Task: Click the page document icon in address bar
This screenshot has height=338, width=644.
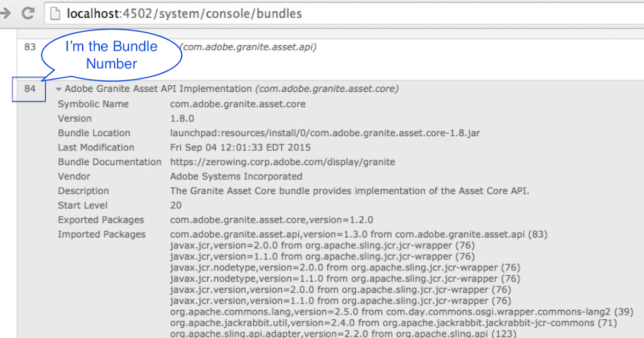Action: [54, 14]
